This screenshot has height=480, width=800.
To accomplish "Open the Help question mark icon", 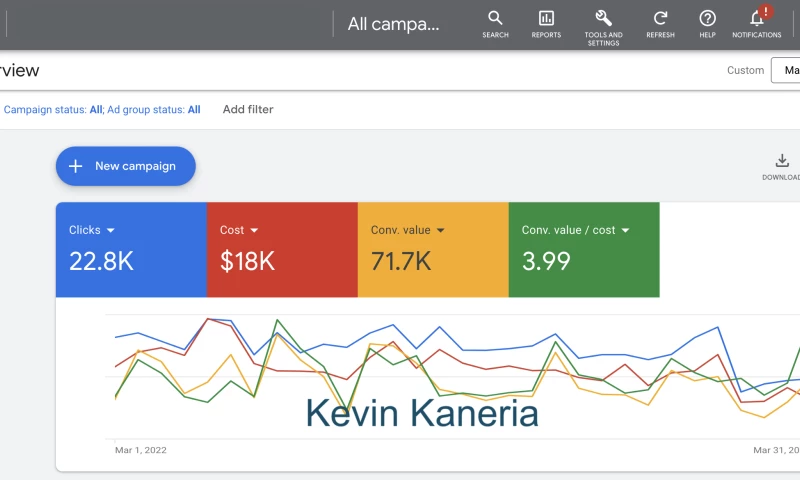I will pyautogui.click(x=707, y=23).
